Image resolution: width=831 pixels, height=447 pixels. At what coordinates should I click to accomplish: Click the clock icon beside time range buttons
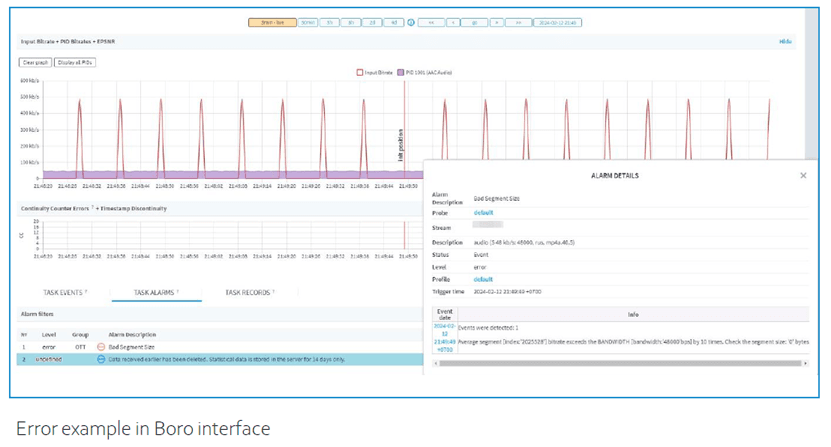pyautogui.click(x=411, y=22)
